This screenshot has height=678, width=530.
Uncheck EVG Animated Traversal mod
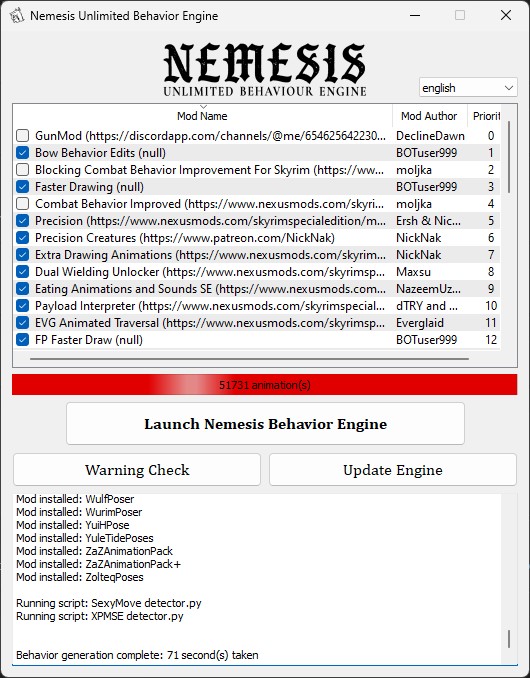(x=22, y=323)
